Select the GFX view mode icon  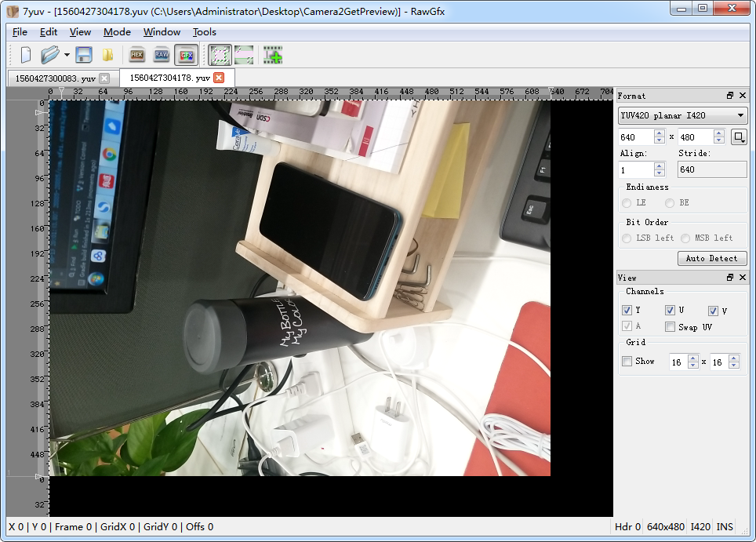187,55
